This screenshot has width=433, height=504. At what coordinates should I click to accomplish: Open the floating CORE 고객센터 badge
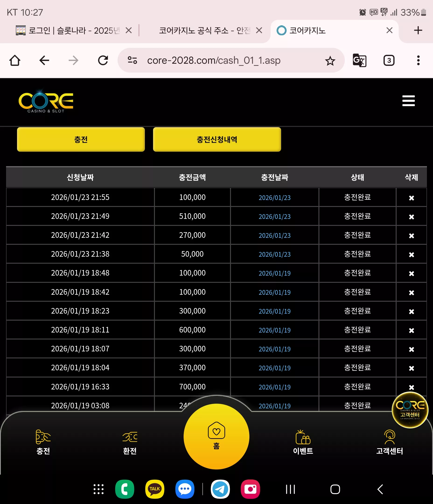click(x=410, y=410)
